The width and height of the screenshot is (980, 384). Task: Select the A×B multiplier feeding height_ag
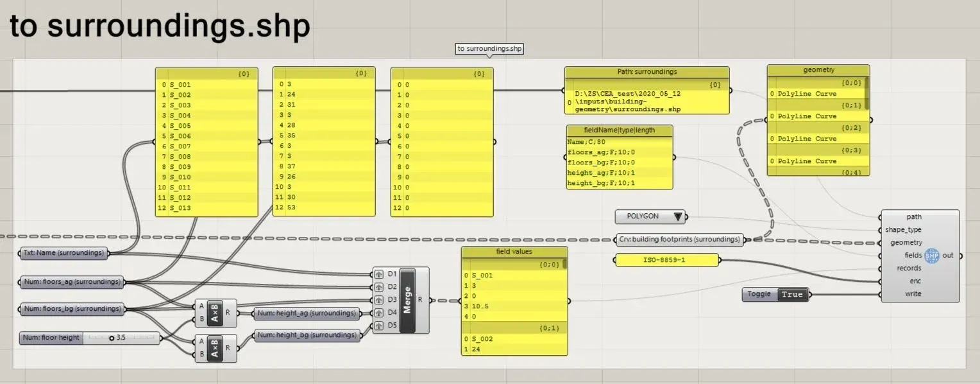click(x=215, y=313)
